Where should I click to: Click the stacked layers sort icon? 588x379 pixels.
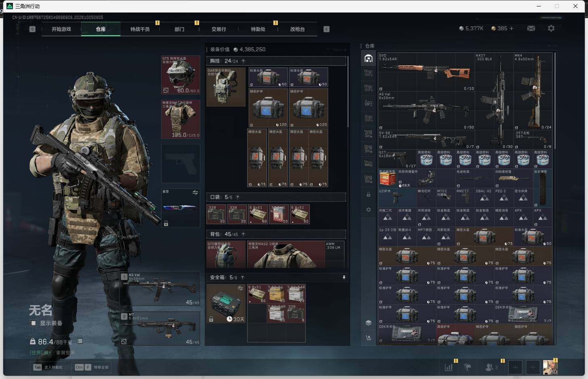click(x=368, y=322)
